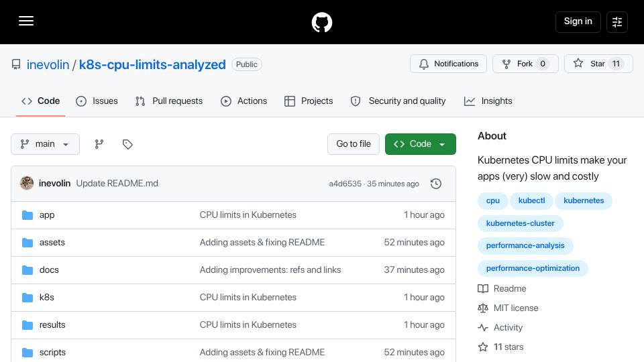The image size is (644, 362).
Task: Open the k8s folder
Action: pyautogui.click(x=47, y=298)
